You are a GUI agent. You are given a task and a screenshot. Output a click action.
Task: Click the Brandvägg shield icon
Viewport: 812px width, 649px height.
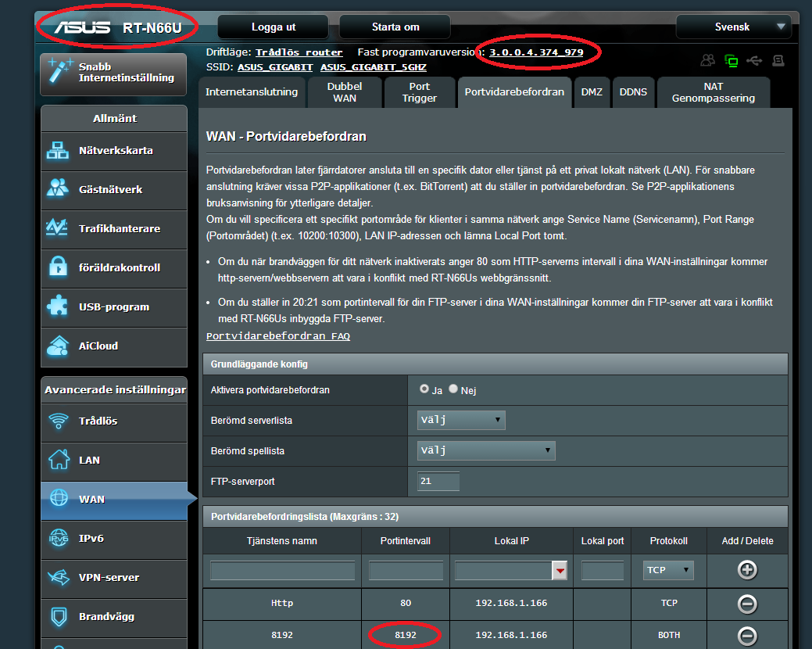pos(59,616)
